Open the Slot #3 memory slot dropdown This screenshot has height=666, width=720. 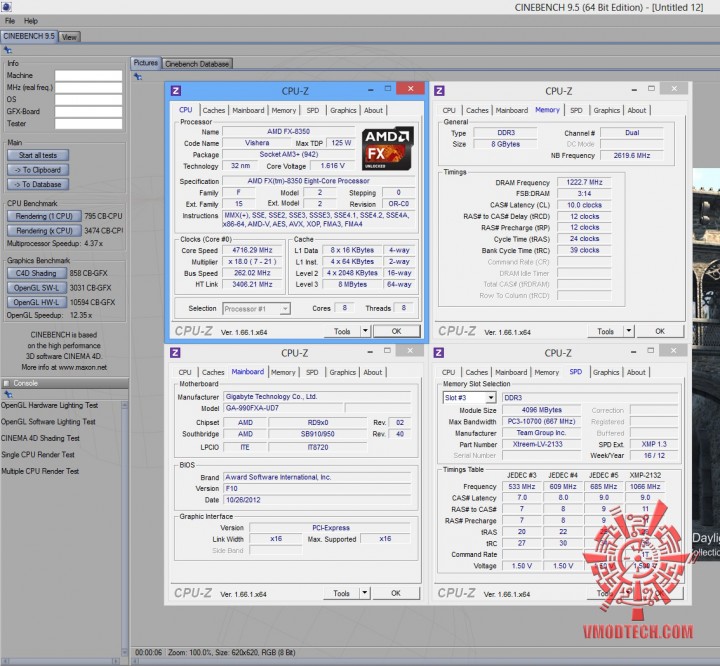pos(469,398)
